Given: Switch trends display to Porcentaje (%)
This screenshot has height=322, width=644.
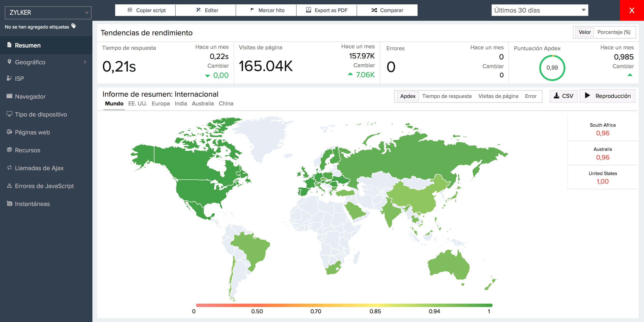Looking at the screenshot, I should tap(614, 32).
